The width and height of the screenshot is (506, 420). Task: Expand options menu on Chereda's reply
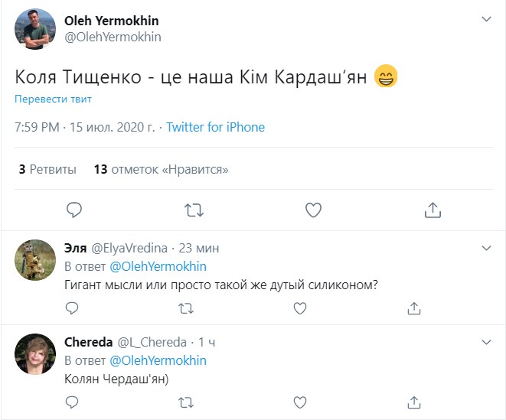pos(485,341)
